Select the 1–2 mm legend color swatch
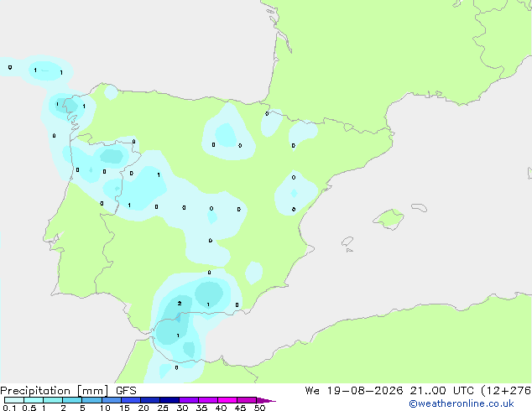 click(x=53, y=400)
